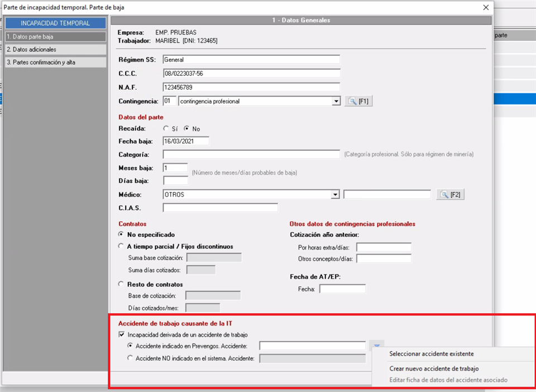Open '2. Datos adicionales' section
The image size is (536, 392).
click(x=55, y=50)
